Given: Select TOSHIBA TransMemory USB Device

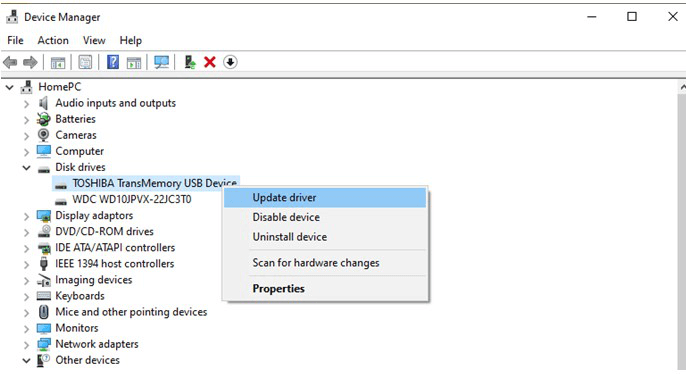Looking at the screenshot, I should 146,183.
